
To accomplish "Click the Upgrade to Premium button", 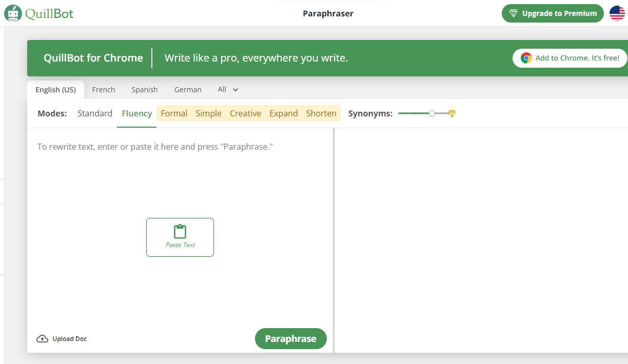I will point(553,13).
